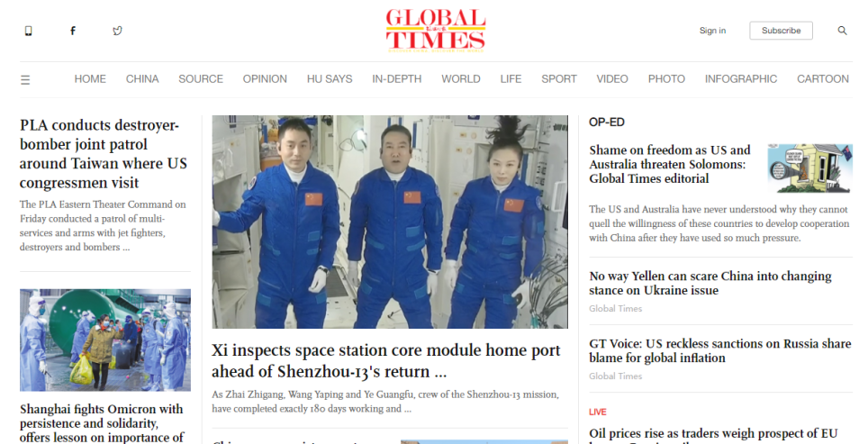Click the Sign in link
Viewport: 868px width, 444px height.
[712, 31]
